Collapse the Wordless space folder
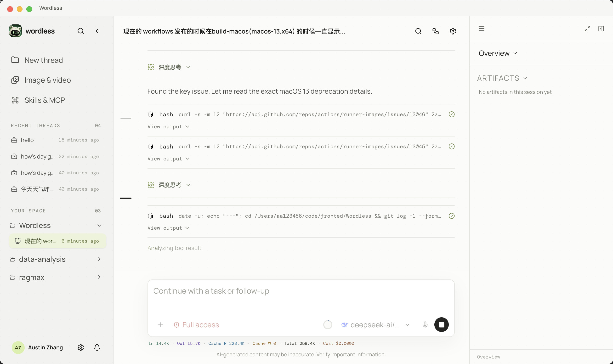The image size is (613, 364). click(99, 225)
